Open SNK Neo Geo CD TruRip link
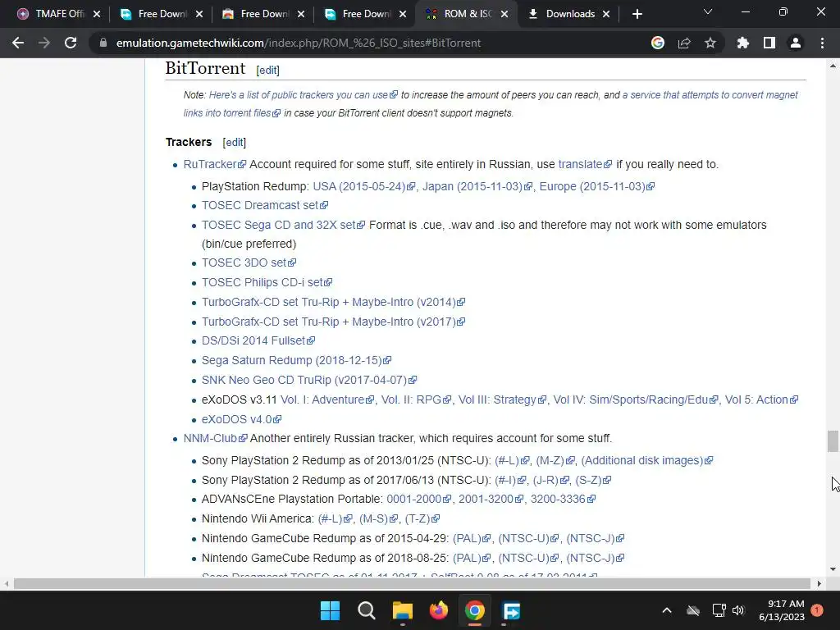This screenshot has width=840, height=630. tap(309, 381)
